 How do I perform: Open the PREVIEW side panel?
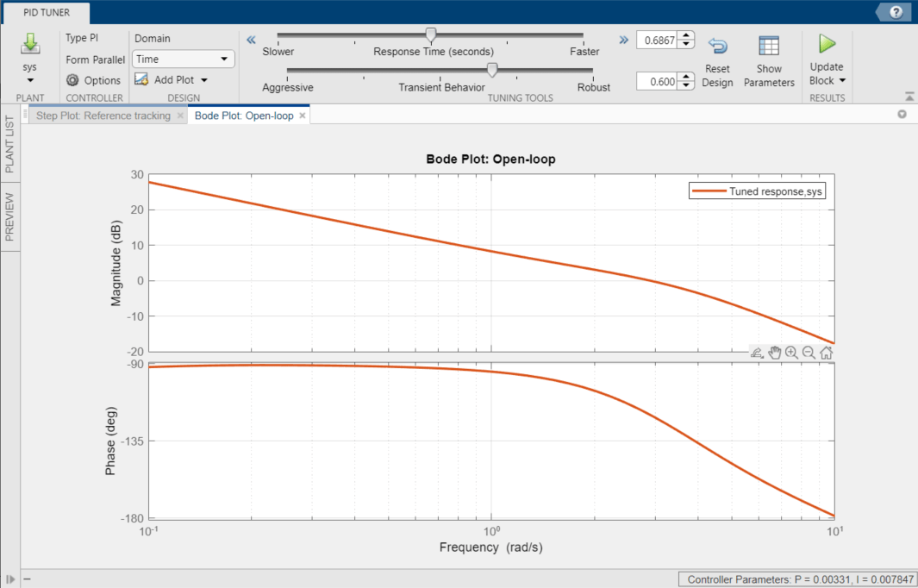(x=10, y=216)
